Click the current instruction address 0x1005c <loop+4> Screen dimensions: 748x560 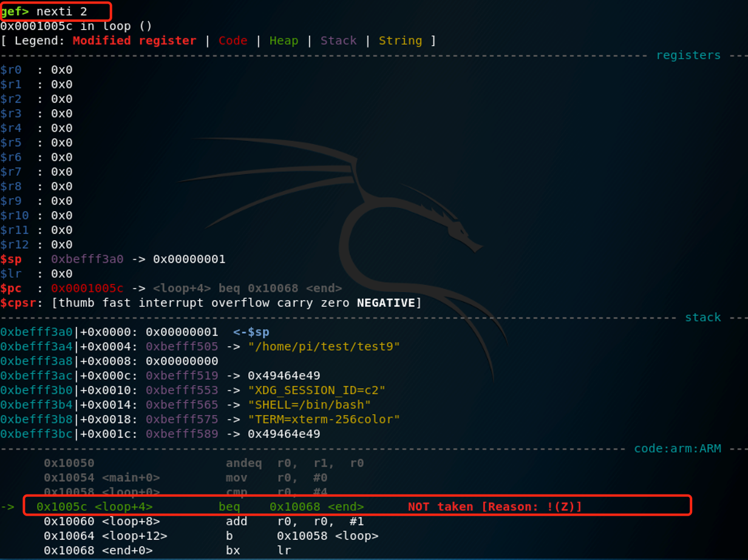coord(95,507)
